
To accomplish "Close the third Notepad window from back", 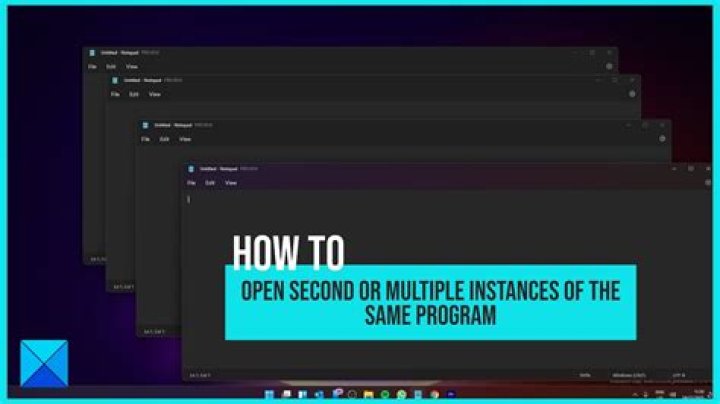I will (x=662, y=125).
